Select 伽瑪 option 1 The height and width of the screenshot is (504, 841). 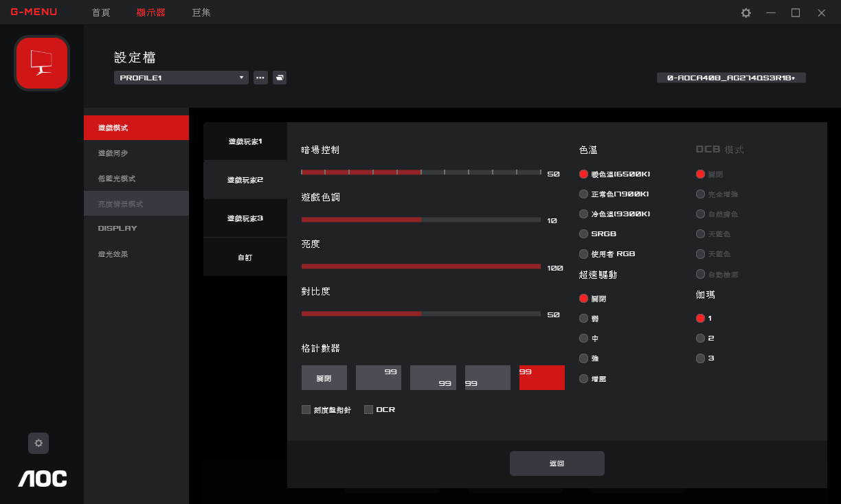tap(701, 319)
